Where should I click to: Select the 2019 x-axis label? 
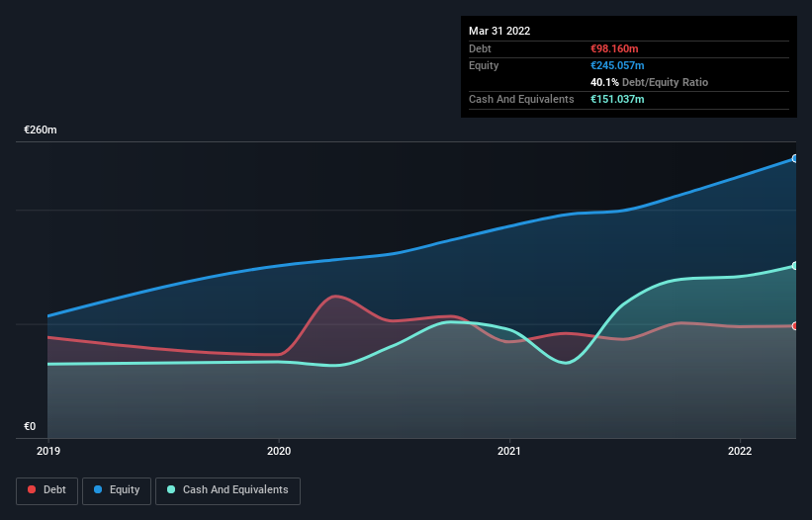[x=48, y=451]
